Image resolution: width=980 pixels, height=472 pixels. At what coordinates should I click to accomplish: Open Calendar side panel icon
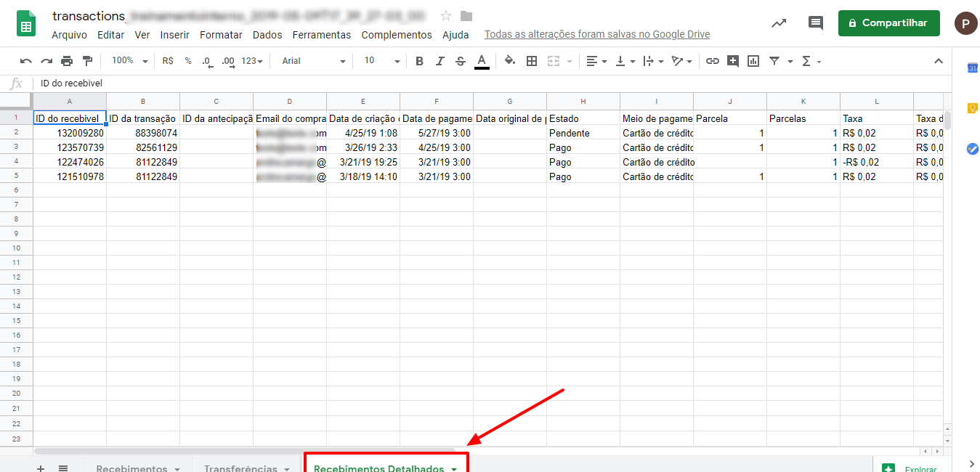click(x=972, y=68)
